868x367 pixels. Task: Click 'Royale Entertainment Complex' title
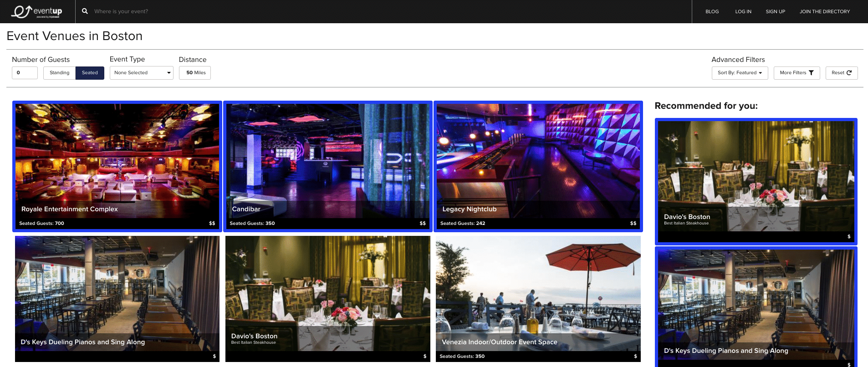[69, 209]
